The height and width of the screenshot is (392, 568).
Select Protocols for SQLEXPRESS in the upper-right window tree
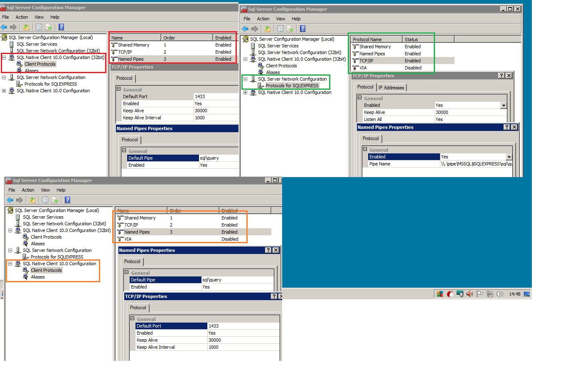pos(292,86)
